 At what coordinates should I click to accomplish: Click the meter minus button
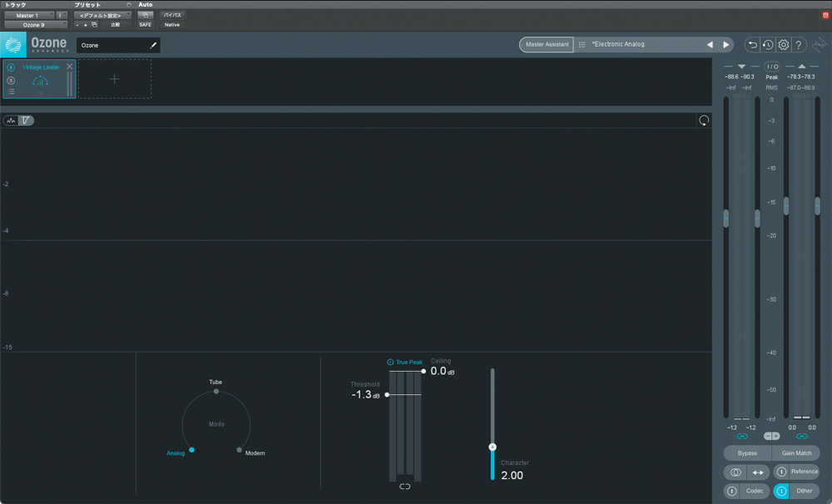point(767,436)
